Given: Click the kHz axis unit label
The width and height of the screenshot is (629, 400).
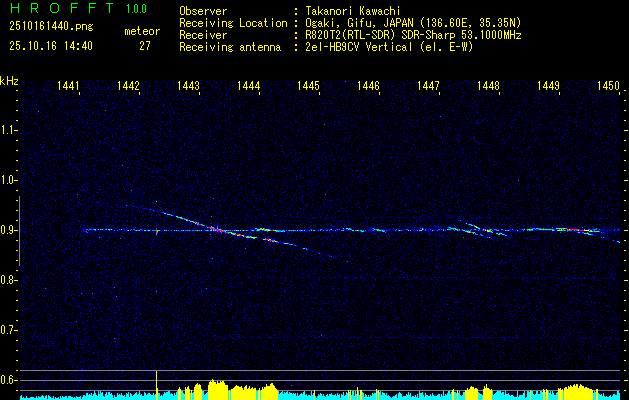Looking at the screenshot, I should pos(9,81).
